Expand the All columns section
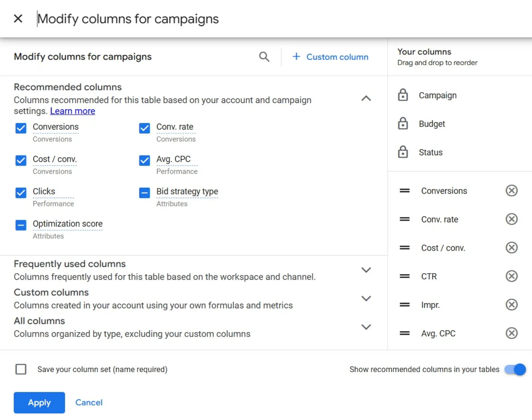This screenshot has width=532, height=420. pos(366,327)
